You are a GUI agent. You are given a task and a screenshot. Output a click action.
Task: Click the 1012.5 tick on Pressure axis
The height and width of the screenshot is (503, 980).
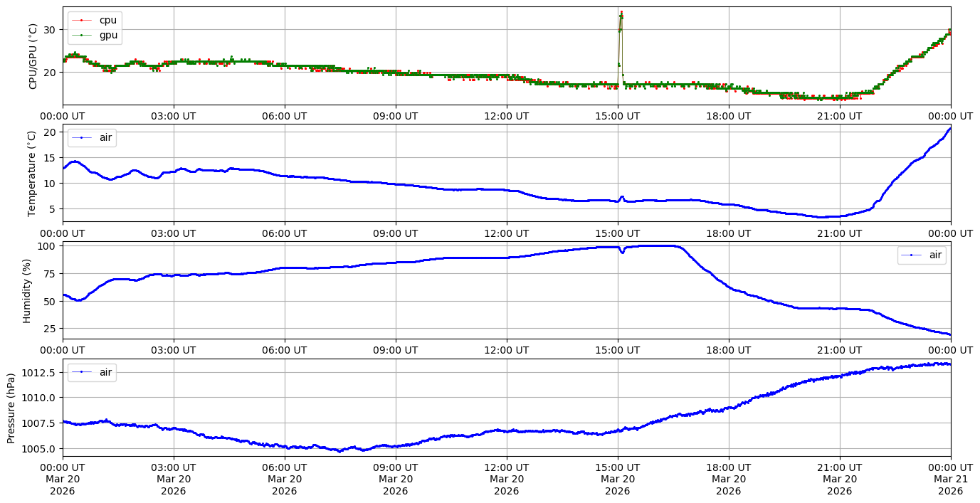40,372
